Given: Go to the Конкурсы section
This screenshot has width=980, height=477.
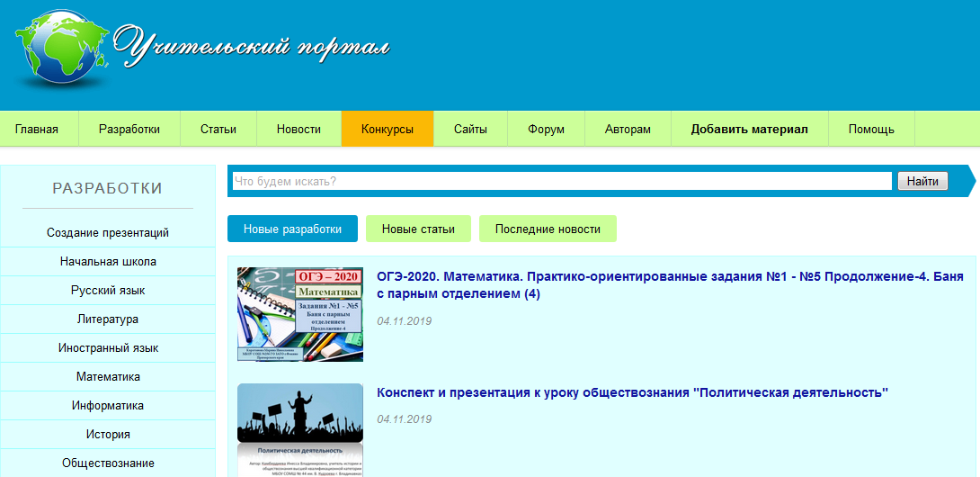Looking at the screenshot, I should [x=388, y=129].
